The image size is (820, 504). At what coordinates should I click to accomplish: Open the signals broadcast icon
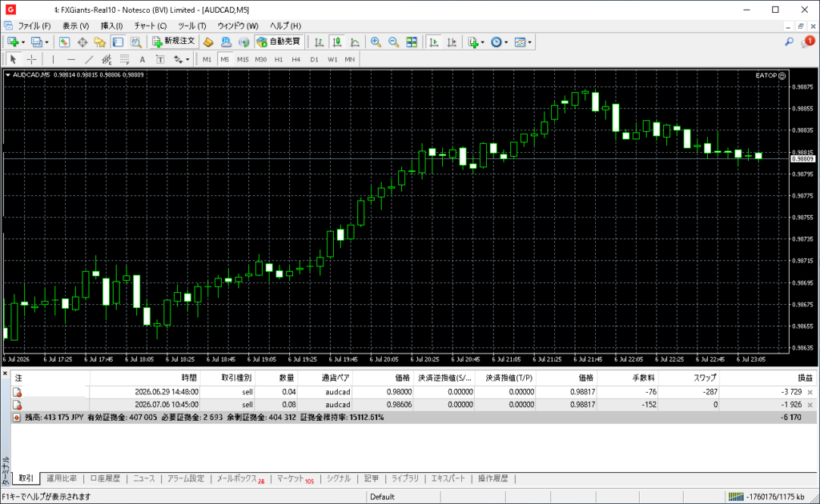pyautogui.click(x=243, y=42)
